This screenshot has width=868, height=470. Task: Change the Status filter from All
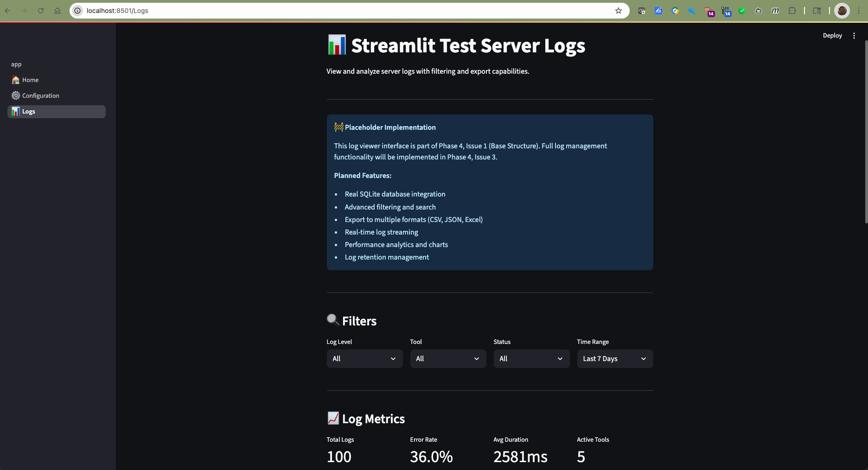(531, 358)
